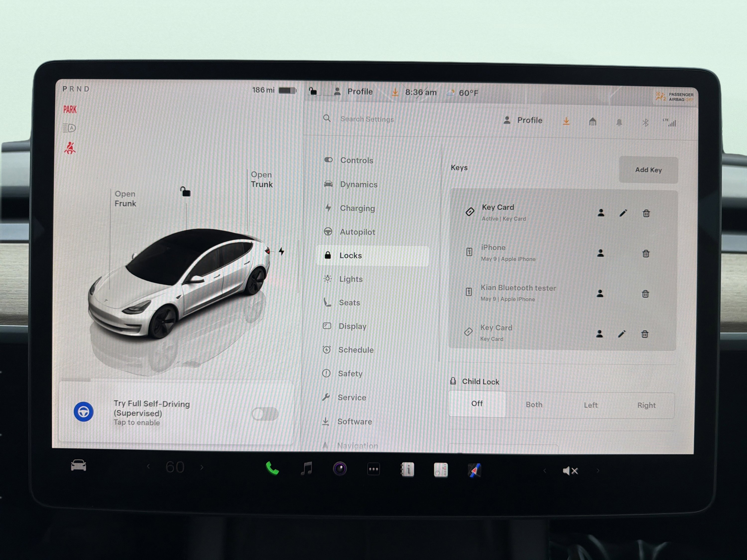Tap Open Trunk

(262, 179)
